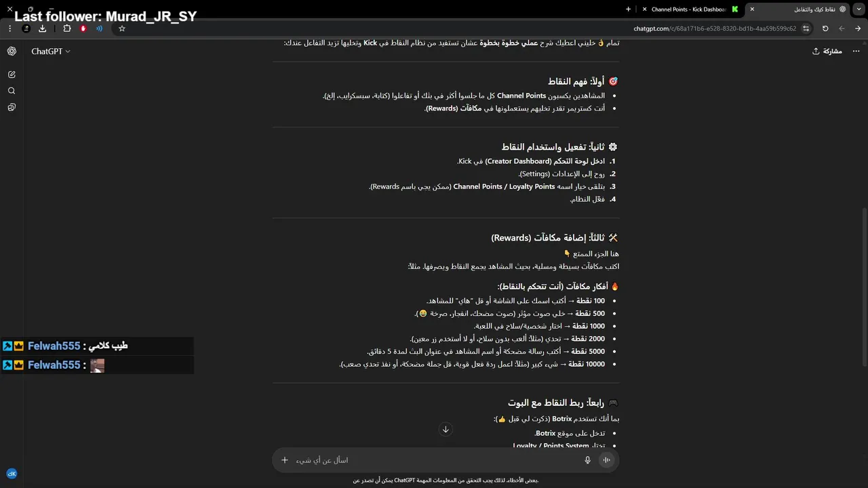The height and width of the screenshot is (488, 868).
Task: Open the tab search dropdown
Action: coord(859,9)
